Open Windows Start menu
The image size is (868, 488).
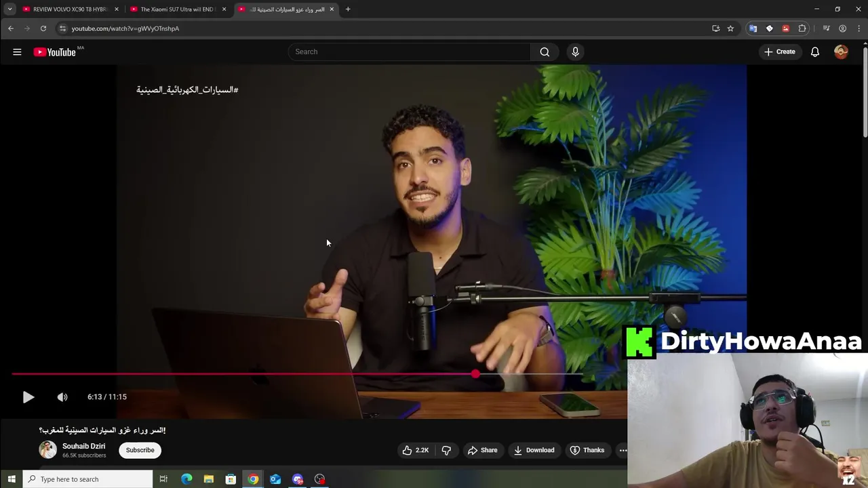click(x=11, y=479)
